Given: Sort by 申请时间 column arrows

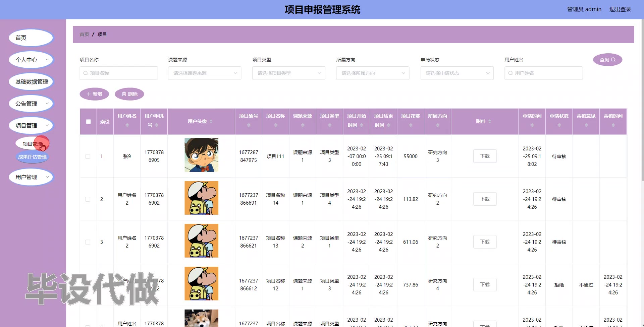Looking at the screenshot, I should click(532, 125).
